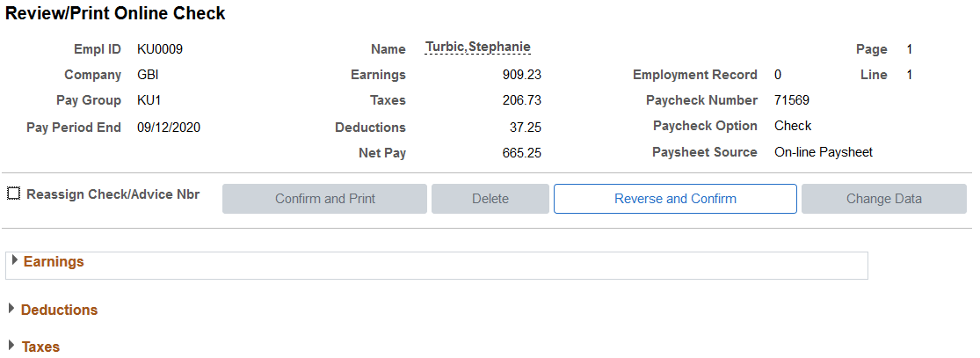This screenshot has width=980, height=358.
Task: Click the On-line Paysheet source value
Action: [824, 152]
